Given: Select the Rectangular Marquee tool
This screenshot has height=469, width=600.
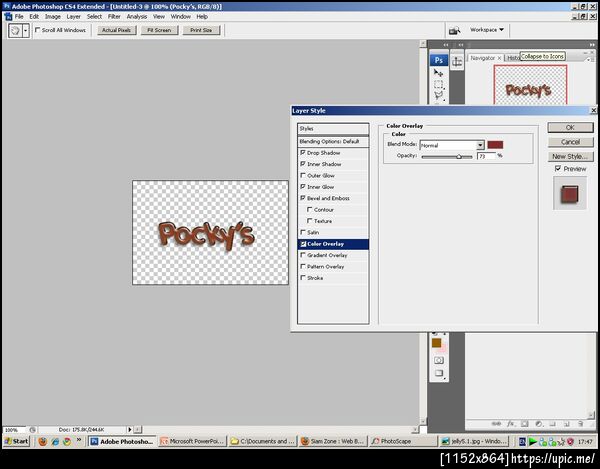Looking at the screenshot, I should 439,84.
